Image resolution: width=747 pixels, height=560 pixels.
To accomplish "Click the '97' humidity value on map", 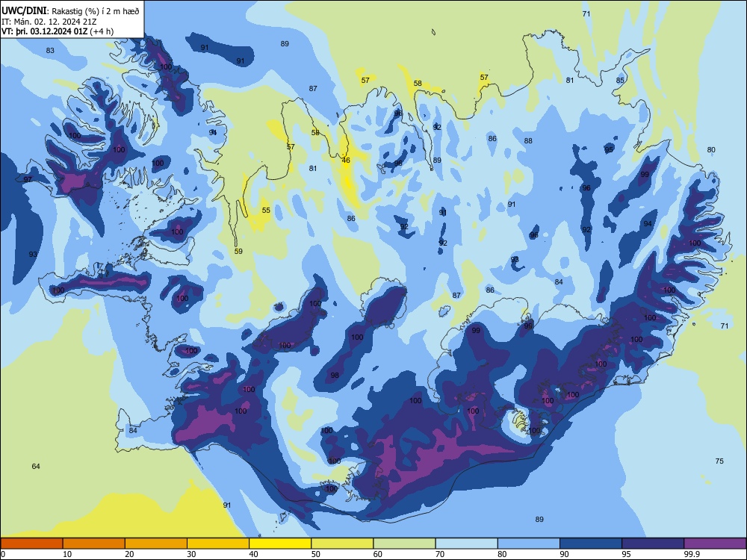I will click(28, 179).
